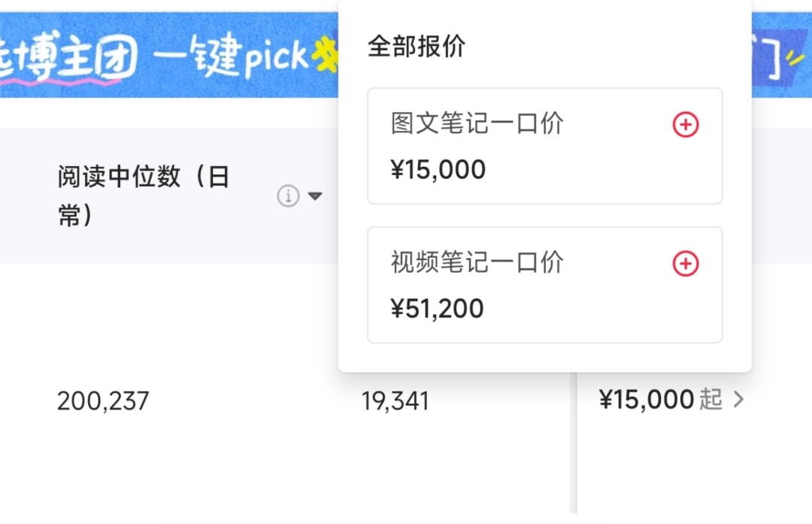Image resolution: width=812 pixels, height=524 pixels.
Task: Click the ¥51,200 video note price
Action: point(437,309)
